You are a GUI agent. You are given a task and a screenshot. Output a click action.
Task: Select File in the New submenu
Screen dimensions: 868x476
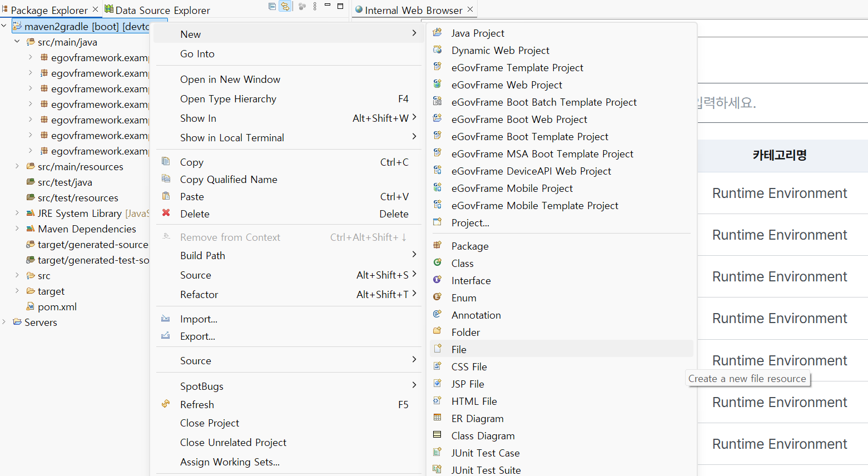click(459, 350)
